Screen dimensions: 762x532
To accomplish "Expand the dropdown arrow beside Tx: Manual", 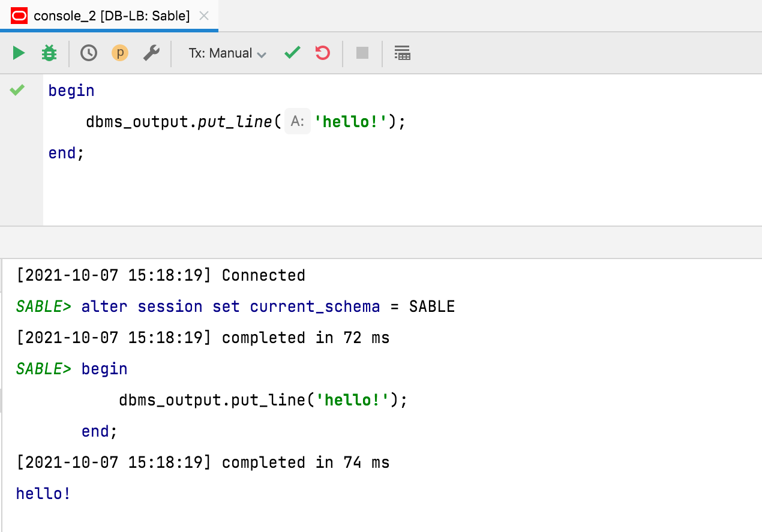I will pyautogui.click(x=262, y=55).
